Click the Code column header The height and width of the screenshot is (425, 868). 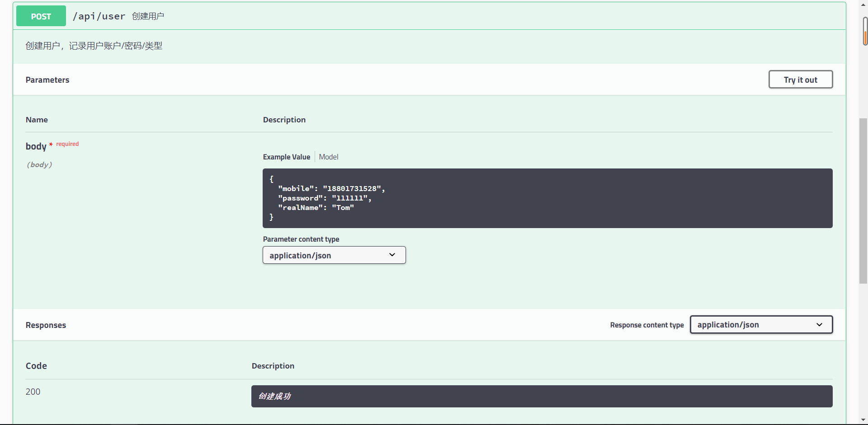click(36, 366)
